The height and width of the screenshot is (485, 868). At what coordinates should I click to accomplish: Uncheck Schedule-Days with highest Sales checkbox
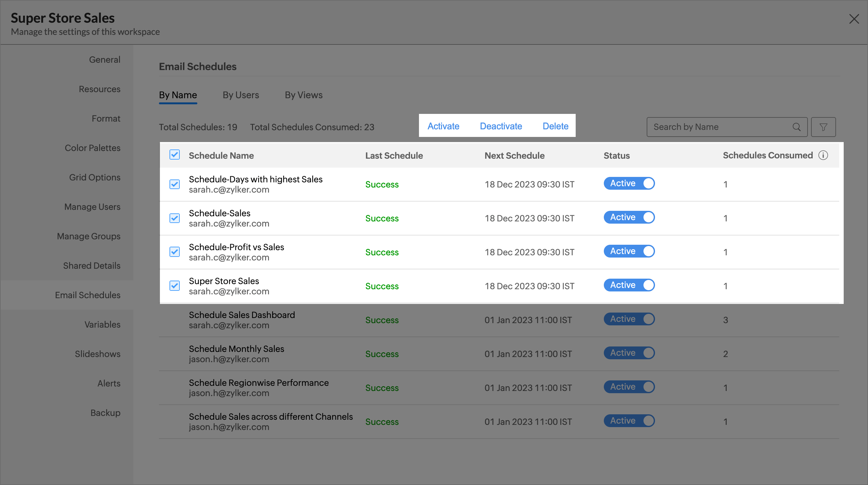coord(175,184)
